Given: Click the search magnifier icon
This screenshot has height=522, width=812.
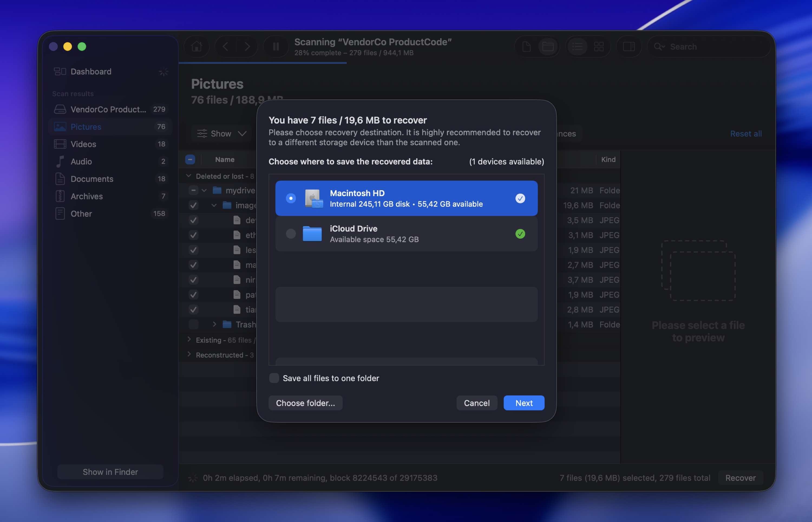Looking at the screenshot, I should point(659,46).
